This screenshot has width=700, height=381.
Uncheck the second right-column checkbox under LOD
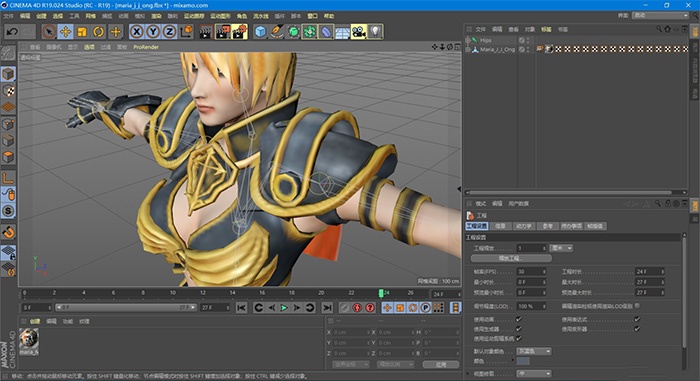637,329
